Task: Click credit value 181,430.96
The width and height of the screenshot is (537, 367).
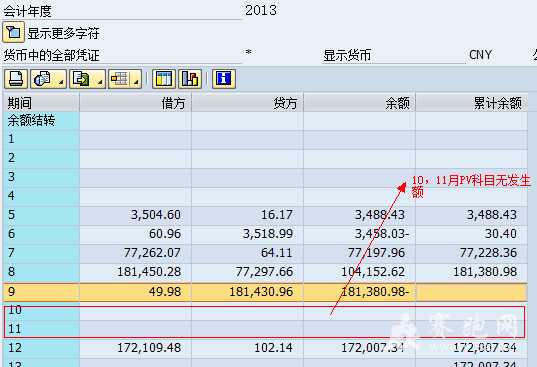Action: (261, 292)
